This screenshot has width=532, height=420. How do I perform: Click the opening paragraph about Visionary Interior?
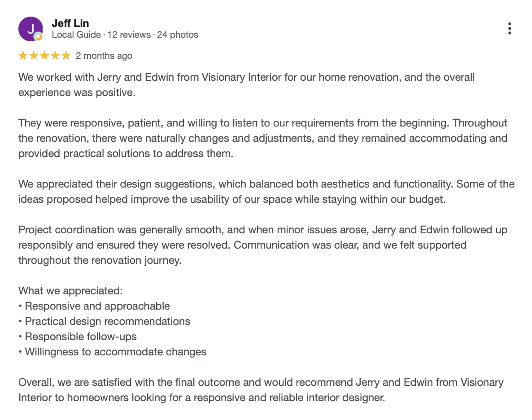click(246, 85)
